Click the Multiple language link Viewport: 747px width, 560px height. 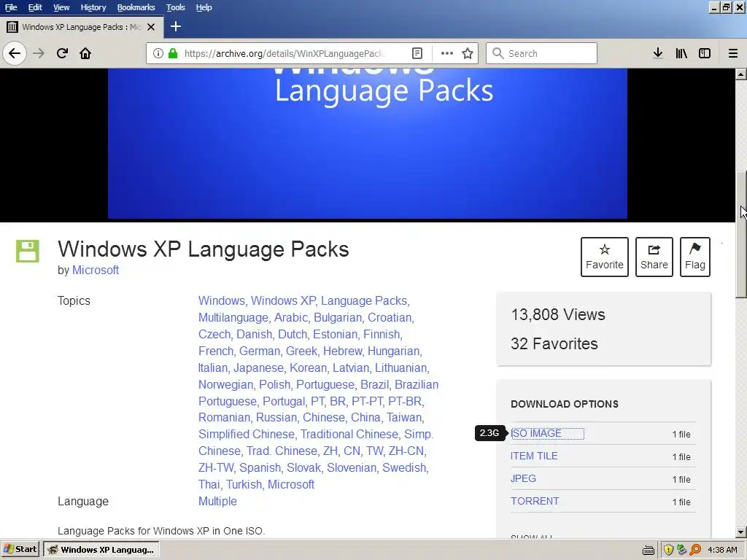[x=217, y=502]
